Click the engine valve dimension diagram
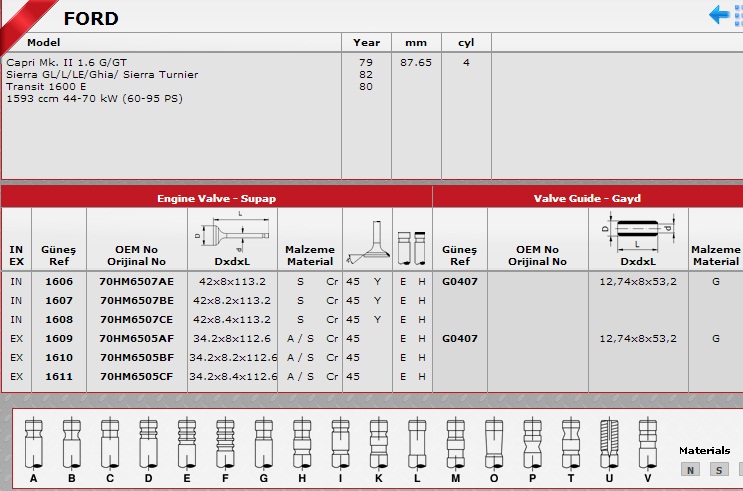The image size is (743, 491). [232, 232]
